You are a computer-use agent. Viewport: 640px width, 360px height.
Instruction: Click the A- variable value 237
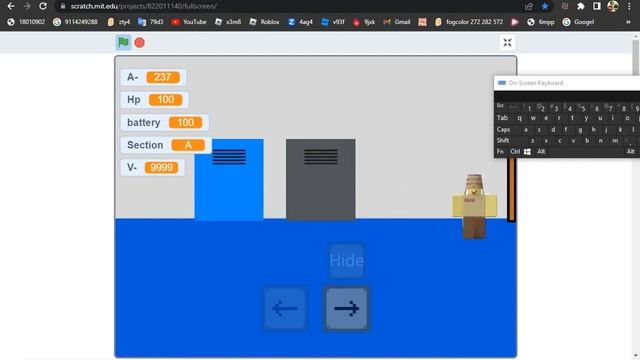click(162, 77)
